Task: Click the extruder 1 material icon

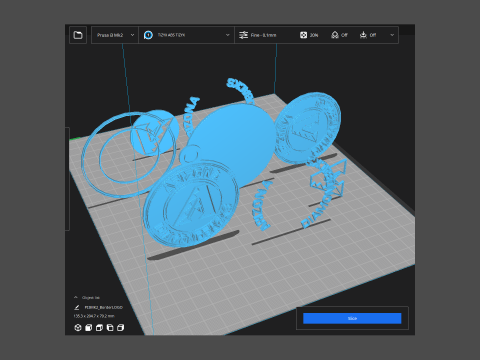Action: click(x=148, y=35)
